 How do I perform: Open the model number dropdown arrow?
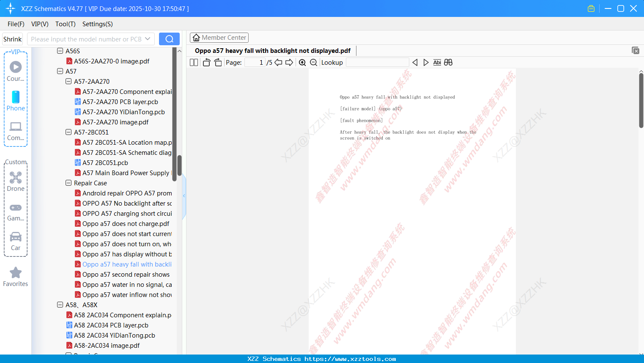[x=148, y=39]
